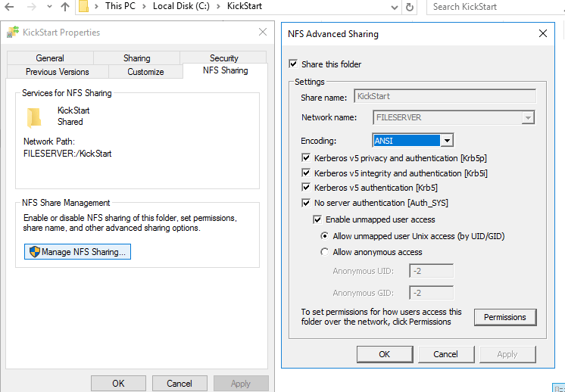Click the Anonymous GID field
Viewport: 565px width, 392px height.
click(x=431, y=293)
